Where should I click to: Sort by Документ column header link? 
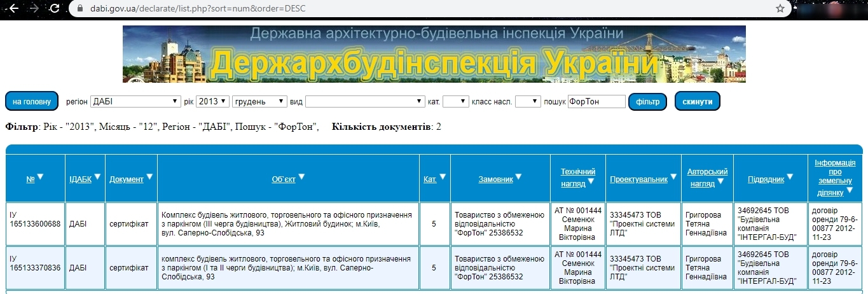coord(127,179)
